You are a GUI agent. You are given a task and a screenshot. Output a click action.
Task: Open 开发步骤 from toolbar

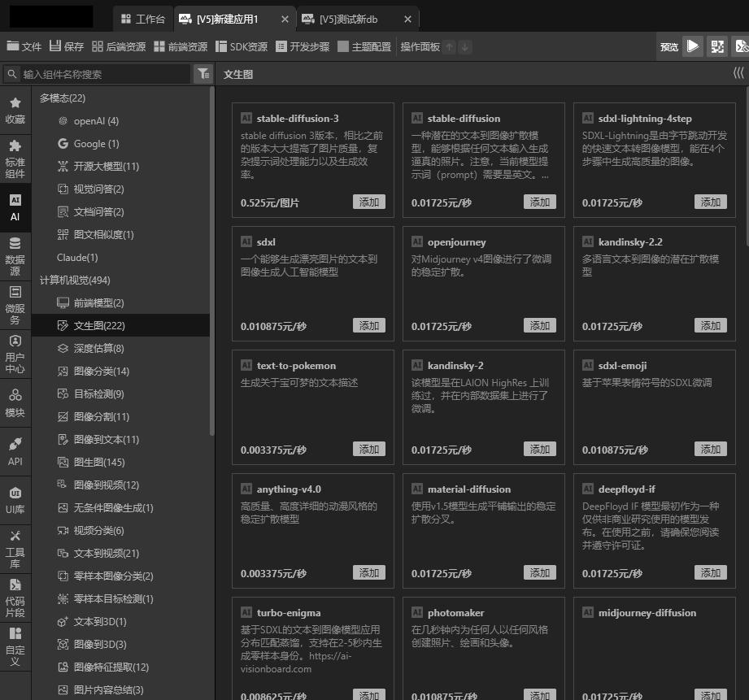tap(303, 46)
